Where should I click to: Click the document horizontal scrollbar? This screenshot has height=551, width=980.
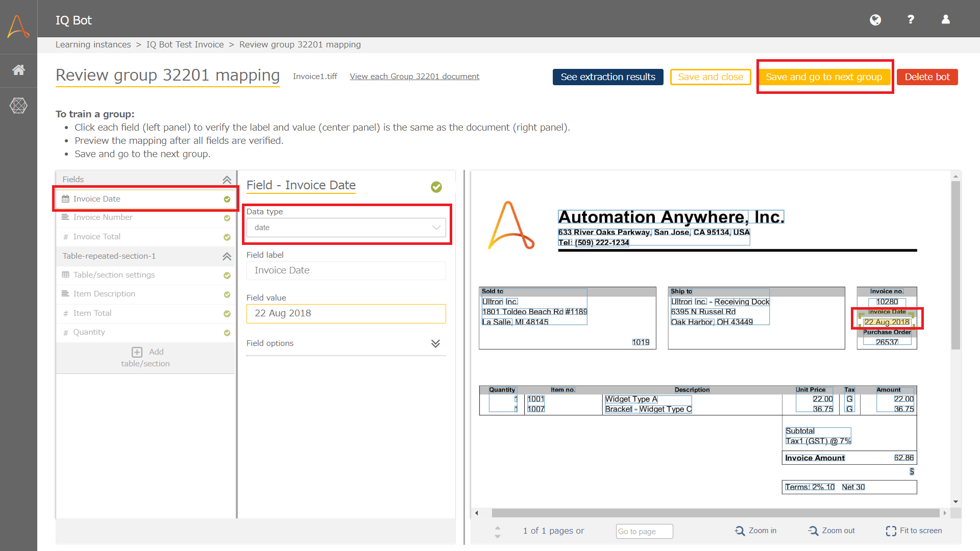pos(715,513)
